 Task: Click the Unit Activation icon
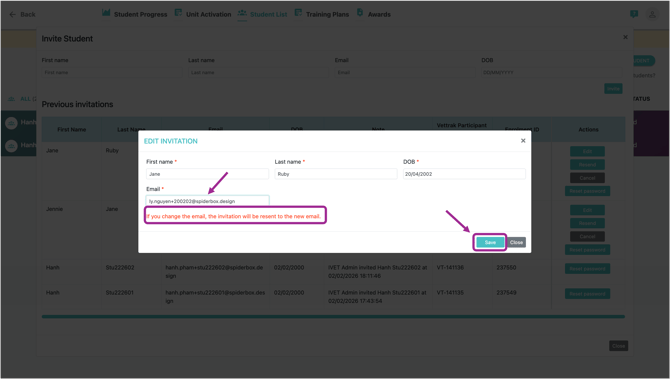(x=178, y=13)
